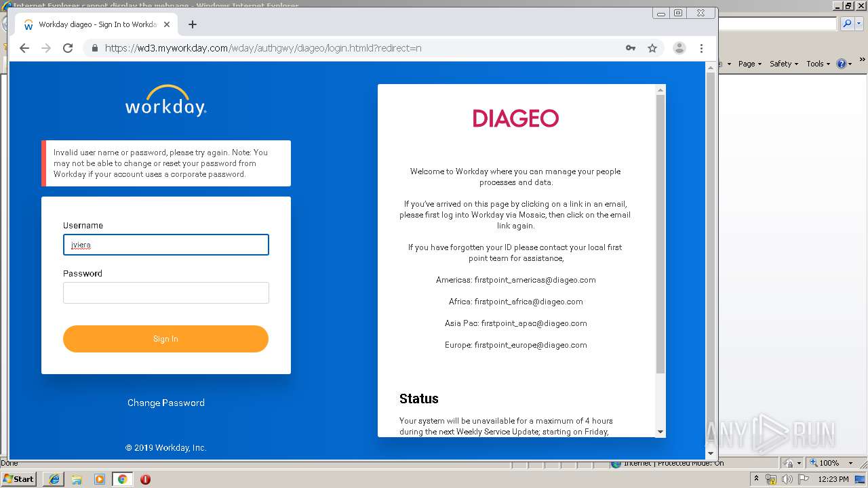Click Diageo panel scroll-up arrow
This screenshot has width=868, height=488.
tap(660, 89)
